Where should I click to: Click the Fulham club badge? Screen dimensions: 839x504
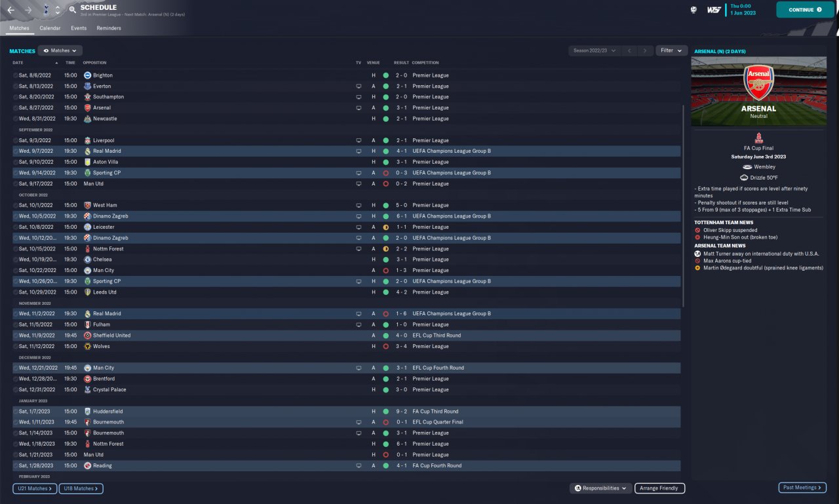(87, 324)
